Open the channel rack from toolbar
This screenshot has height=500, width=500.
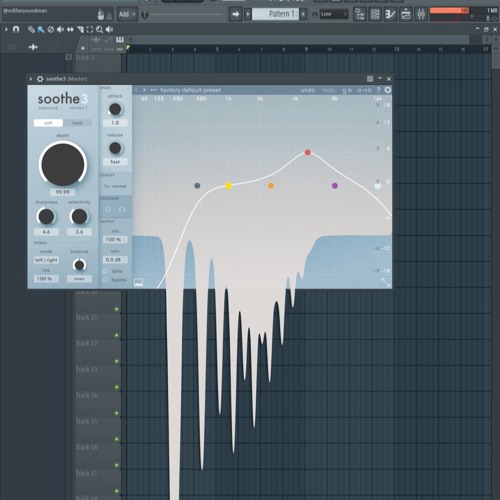coord(375,14)
